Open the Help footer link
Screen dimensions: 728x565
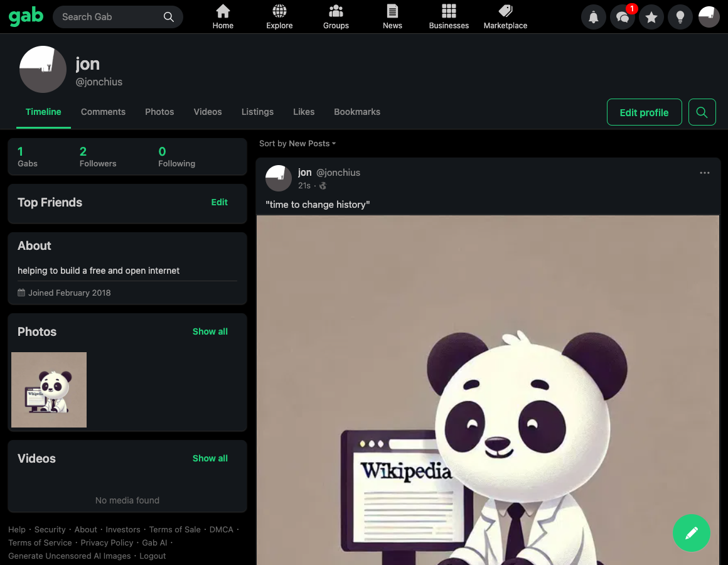pyautogui.click(x=17, y=530)
